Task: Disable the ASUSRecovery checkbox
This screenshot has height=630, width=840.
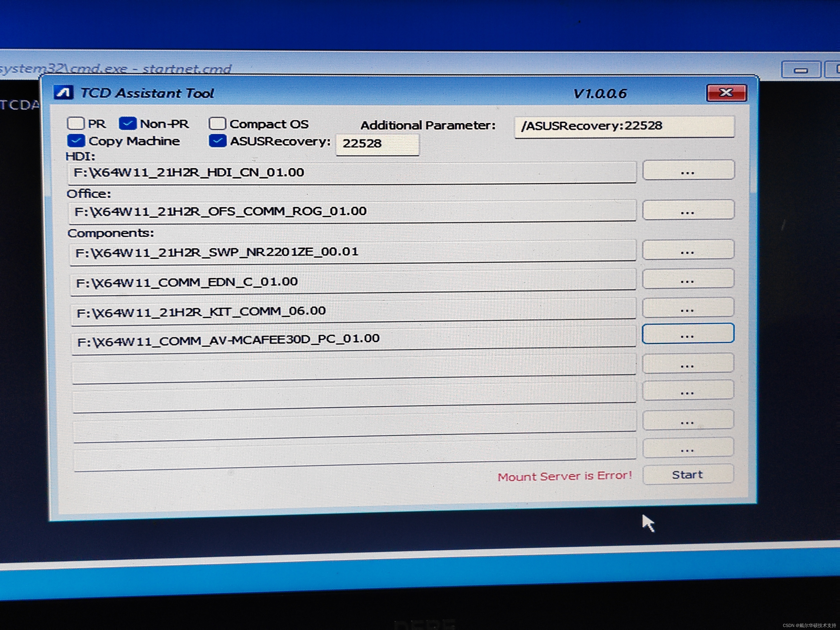Action: click(218, 141)
